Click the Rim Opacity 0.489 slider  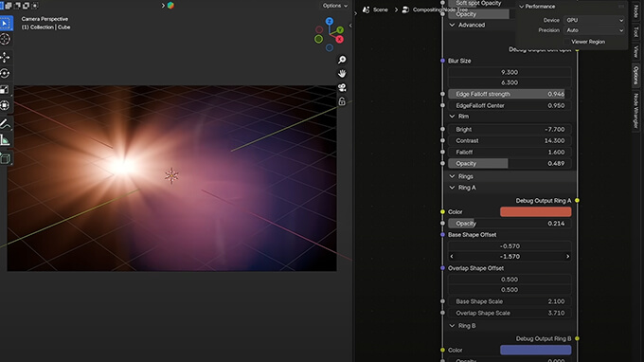(510, 164)
